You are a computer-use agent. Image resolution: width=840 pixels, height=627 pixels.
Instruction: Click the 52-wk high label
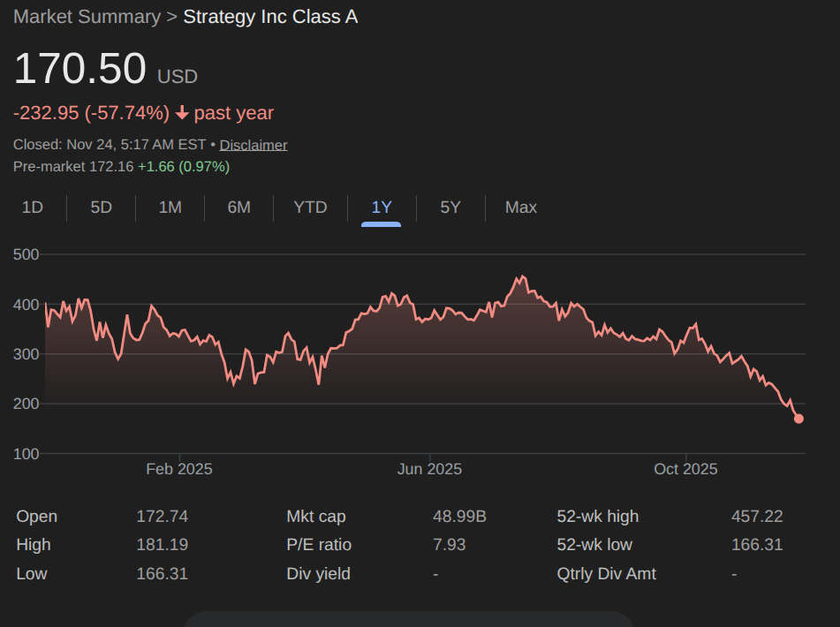click(598, 516)
